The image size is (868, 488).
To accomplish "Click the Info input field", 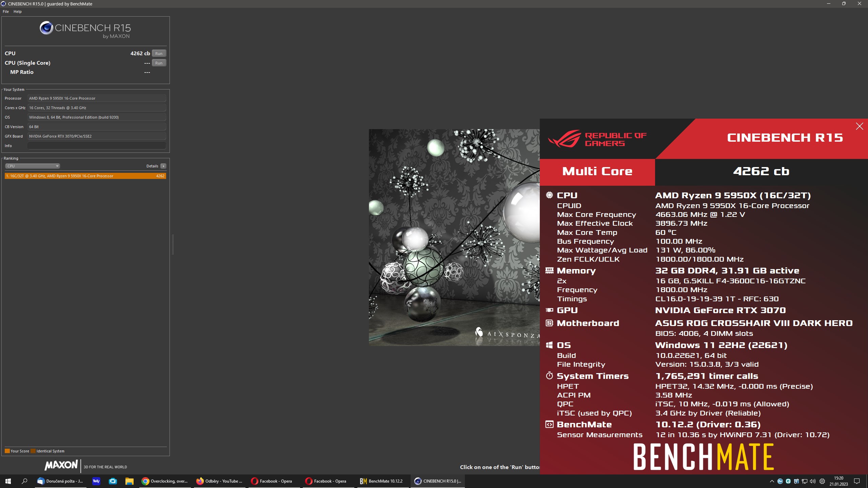I will click(97, 146).
